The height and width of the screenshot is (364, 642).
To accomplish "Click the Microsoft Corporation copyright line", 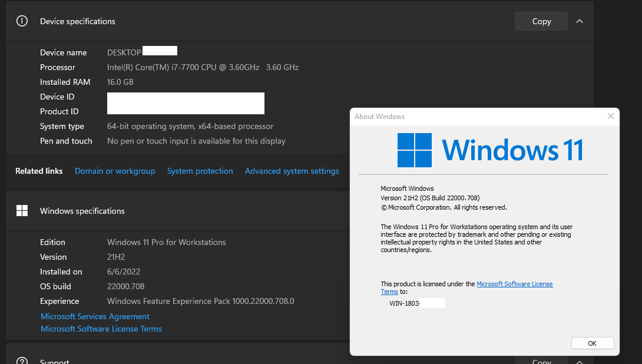I will tap(444, 207).
